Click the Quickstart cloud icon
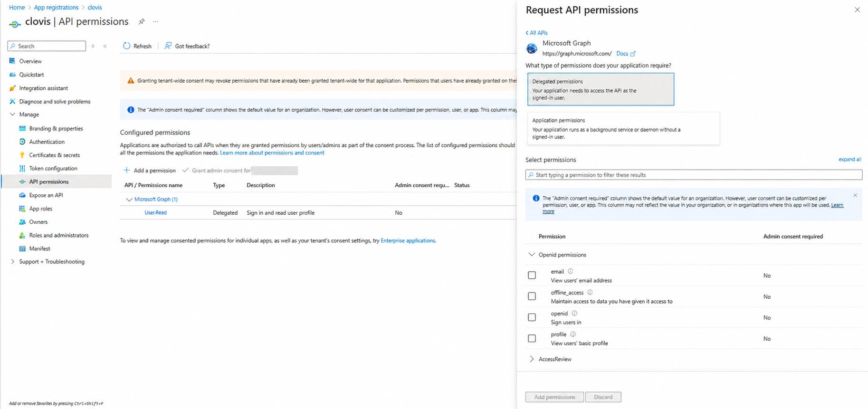The image size is (868, 409). [x=12, y=75]
